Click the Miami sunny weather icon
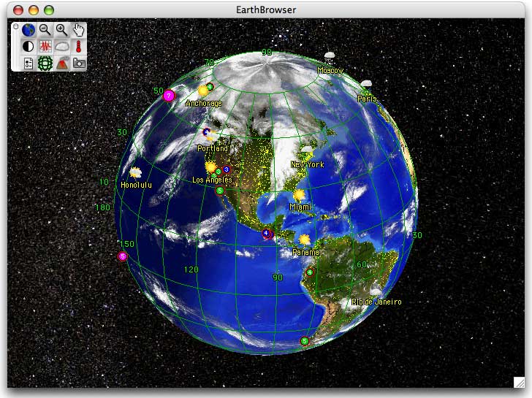Image resolution: width=532 pixels, height=398 pixels. (x=299, y=195)
